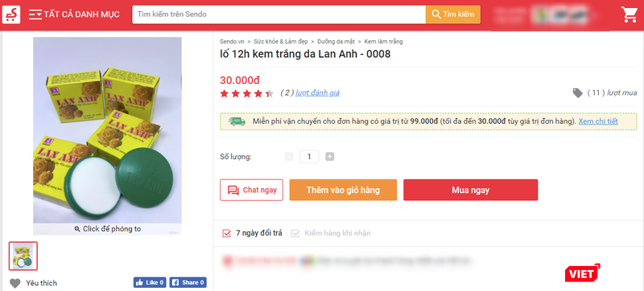
Task: Open the shopping cart icon
Action: coord(629,14)
